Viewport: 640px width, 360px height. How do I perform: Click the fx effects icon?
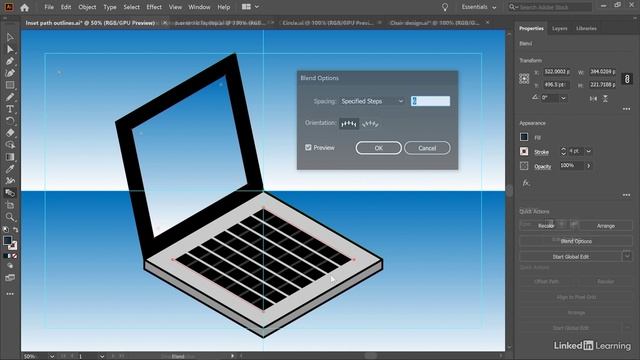[x=526, y=183]
